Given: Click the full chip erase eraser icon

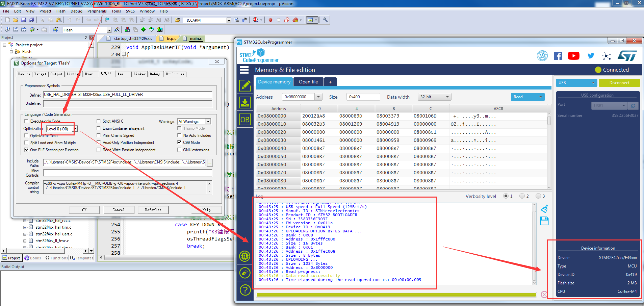Looking at the screenshot, I should pos(245,273).
